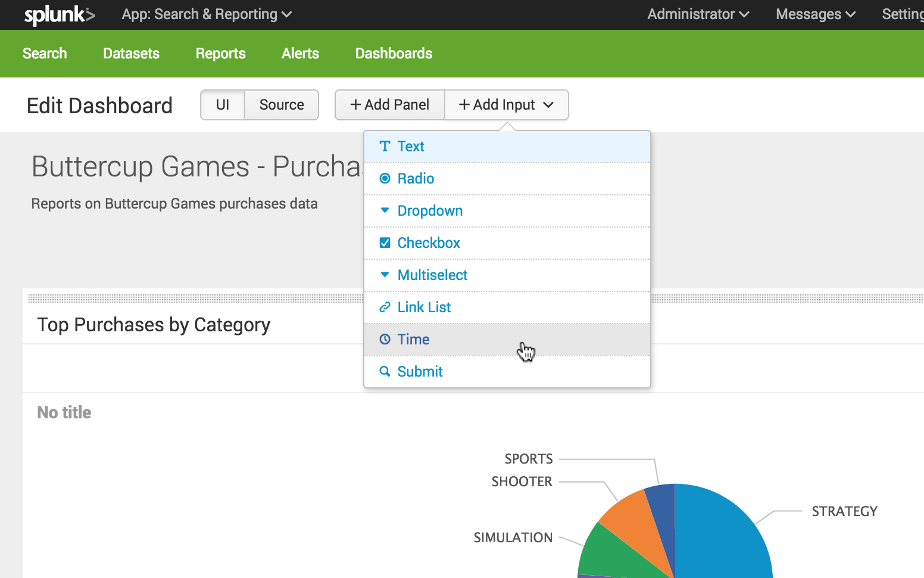Open the App: Search & Reporting dropdown
Image resolution: width=924 pixels, height=578 pixels.
pyautogui.click(x=207, y=14)
